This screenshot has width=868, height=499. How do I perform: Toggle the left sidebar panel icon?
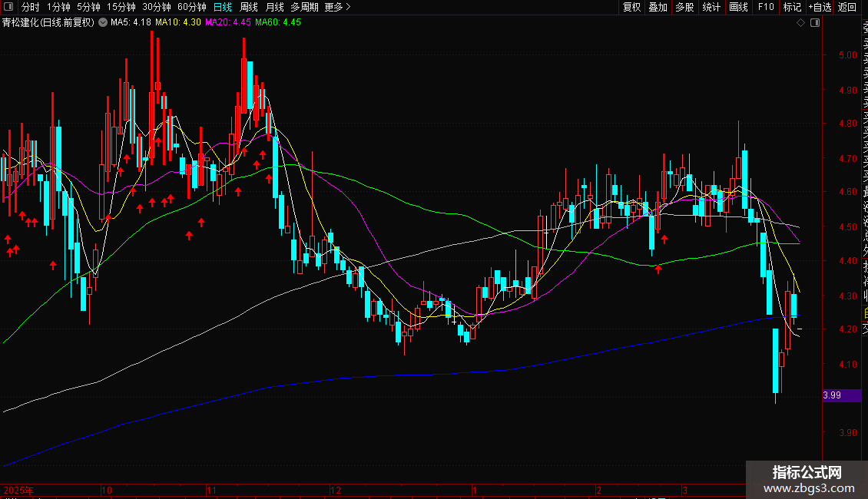8,7
